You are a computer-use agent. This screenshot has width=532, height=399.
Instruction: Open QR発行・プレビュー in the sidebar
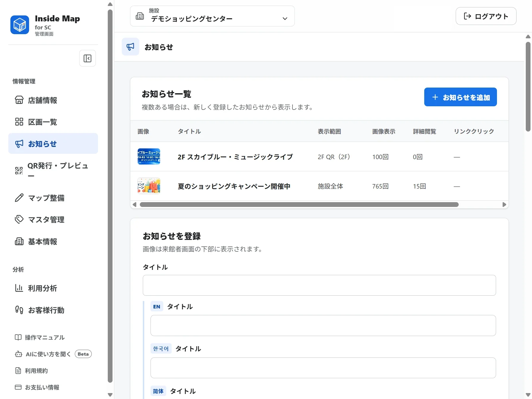pos(53,170)
